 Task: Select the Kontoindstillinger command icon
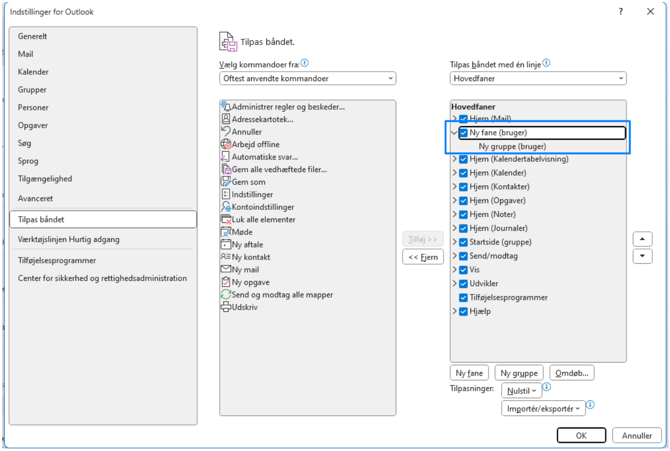pyautogui.click(x=226, y=207)
